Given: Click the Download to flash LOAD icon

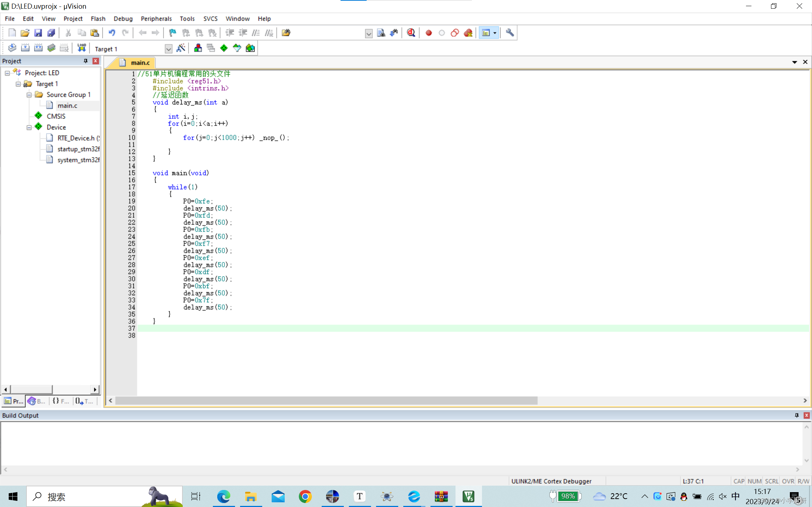Looking at the screenshot, I should (x=82, y=48).
